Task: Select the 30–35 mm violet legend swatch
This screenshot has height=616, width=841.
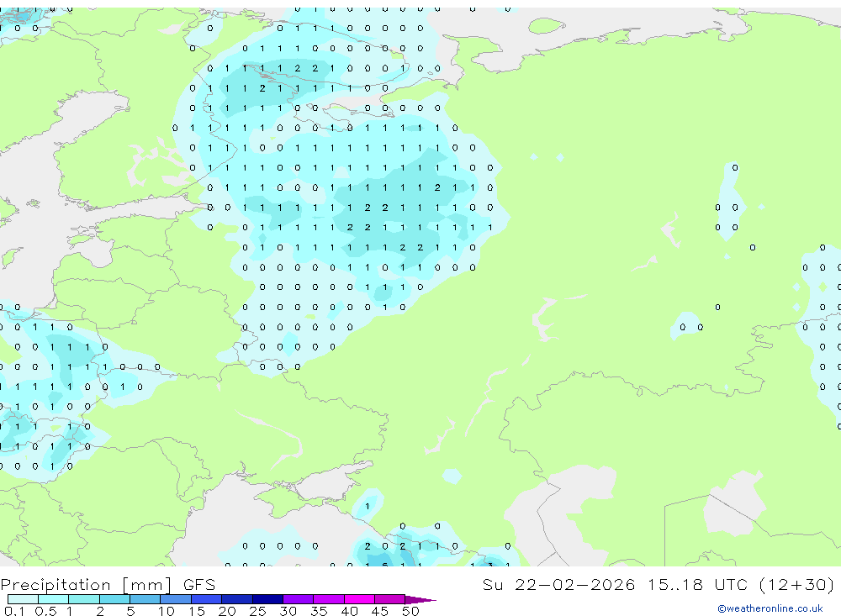Action: 299,599
